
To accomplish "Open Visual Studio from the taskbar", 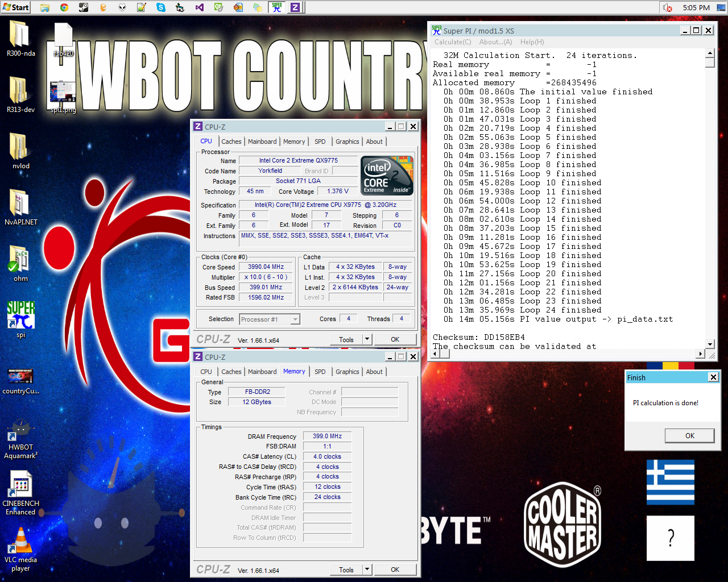I will pyautogui.click(x=200, y=7).
